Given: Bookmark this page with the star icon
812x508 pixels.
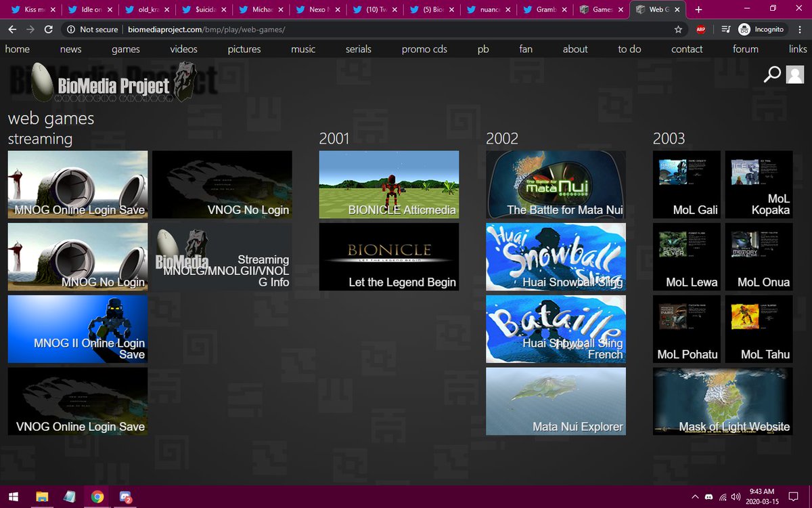Looking at the screenshot, I should pos(678,30).
